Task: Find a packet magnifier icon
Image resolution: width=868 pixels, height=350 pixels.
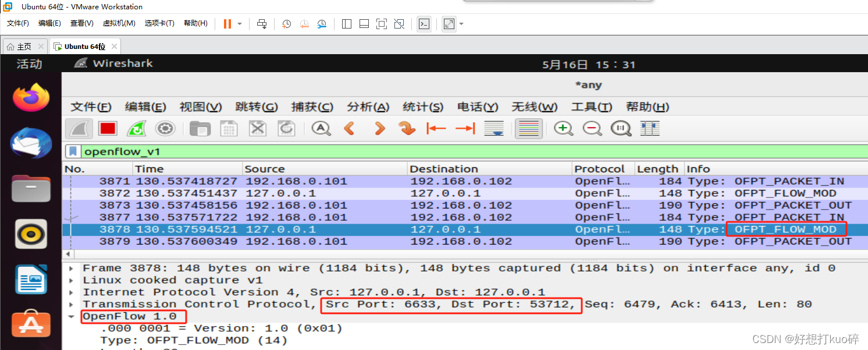Action: tap(321, 128)
